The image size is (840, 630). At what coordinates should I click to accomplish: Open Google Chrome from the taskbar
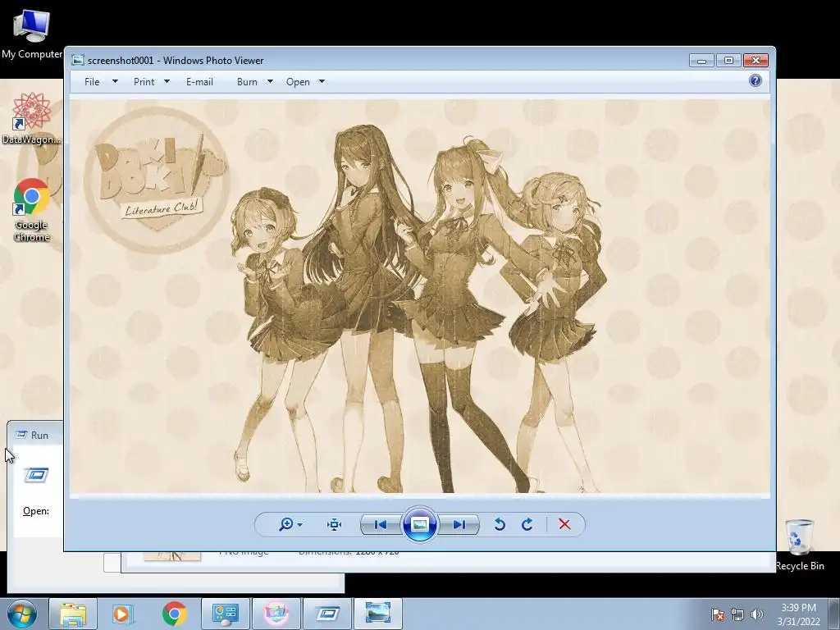[x=174, y=614]
